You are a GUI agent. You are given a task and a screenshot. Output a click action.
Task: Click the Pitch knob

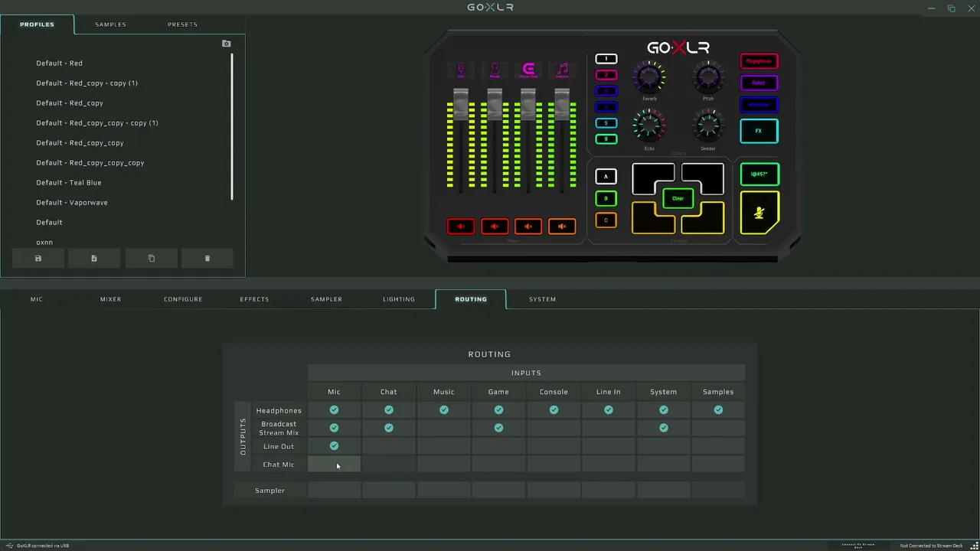pos(708,77)
